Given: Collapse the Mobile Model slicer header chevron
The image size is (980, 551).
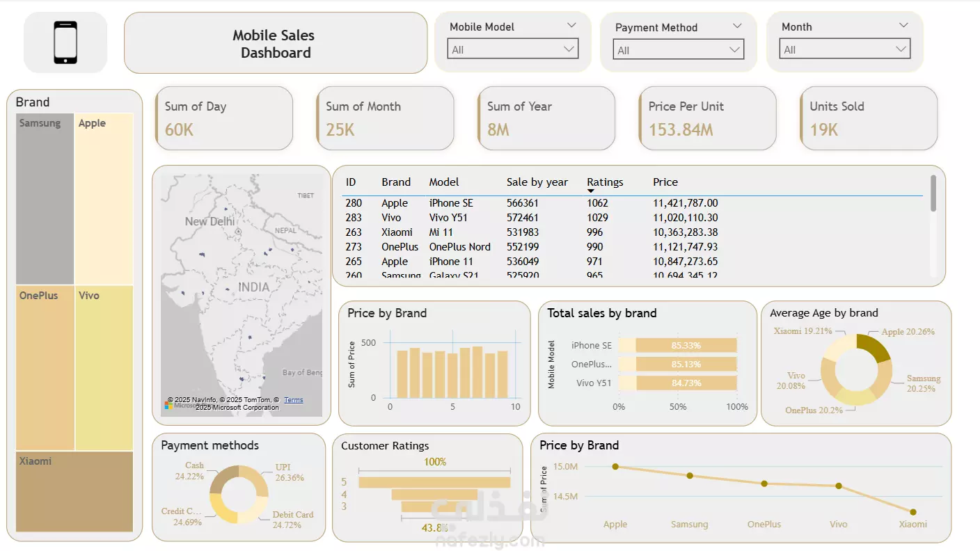Looking at the screenshot, I should [571, 26].
